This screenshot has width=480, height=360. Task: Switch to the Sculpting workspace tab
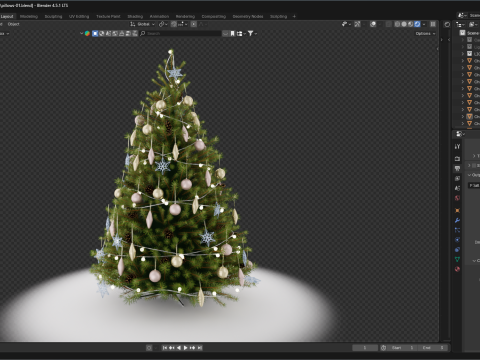(x=53, y=16)
